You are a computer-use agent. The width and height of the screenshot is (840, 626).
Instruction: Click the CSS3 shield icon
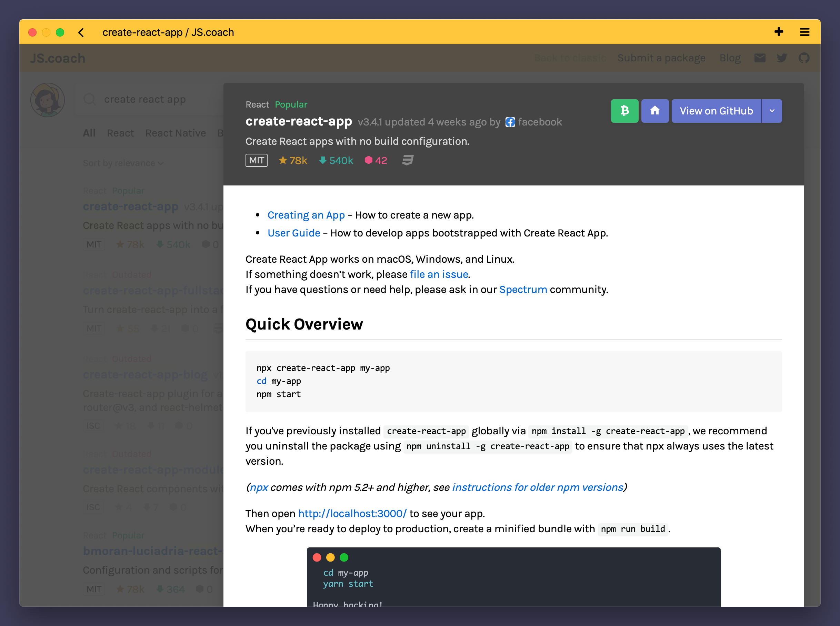click(408, 160)
